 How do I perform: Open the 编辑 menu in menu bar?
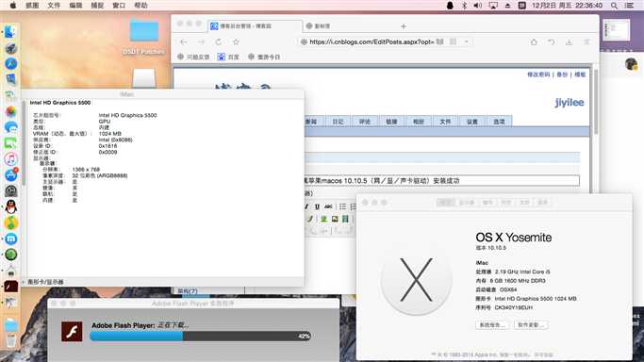coord(75,6)
